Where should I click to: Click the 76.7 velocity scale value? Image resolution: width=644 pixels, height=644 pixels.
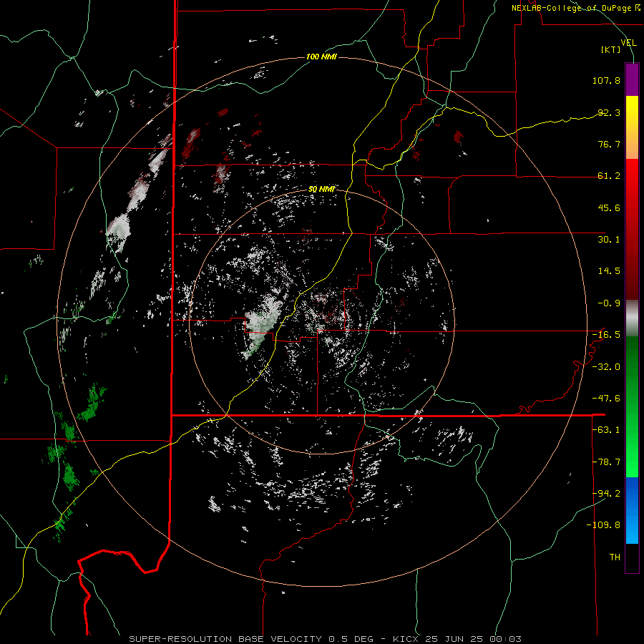click(x=609, y=144)
